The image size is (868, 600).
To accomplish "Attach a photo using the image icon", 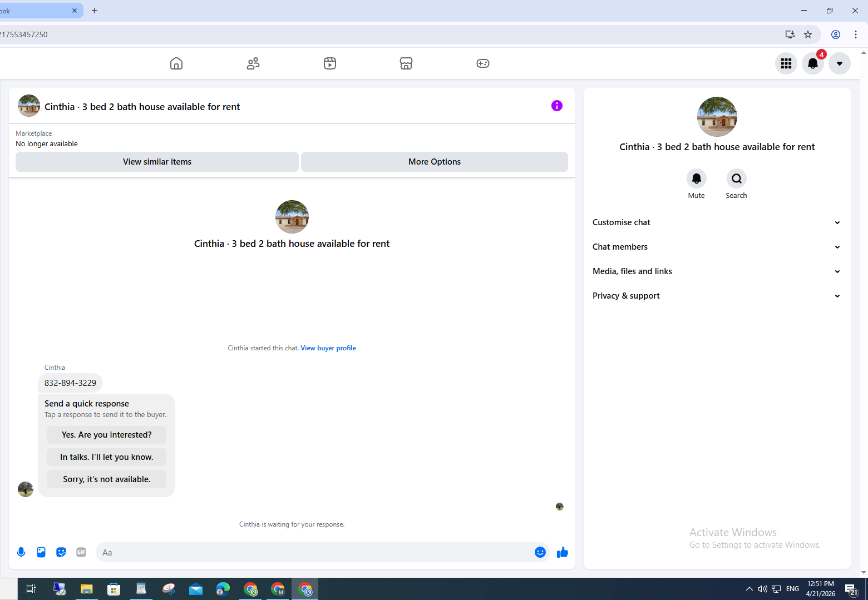I will tap(41, 552).
